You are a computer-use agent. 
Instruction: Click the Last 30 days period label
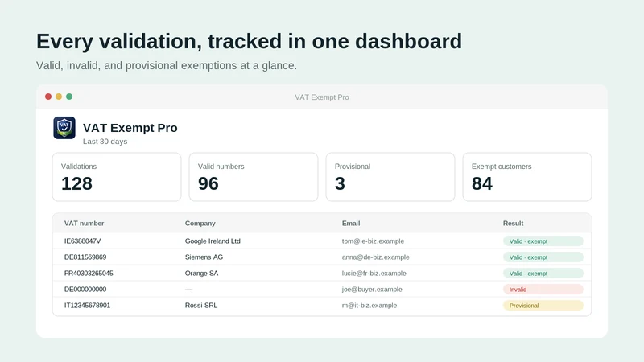click(x=105, y=142)
